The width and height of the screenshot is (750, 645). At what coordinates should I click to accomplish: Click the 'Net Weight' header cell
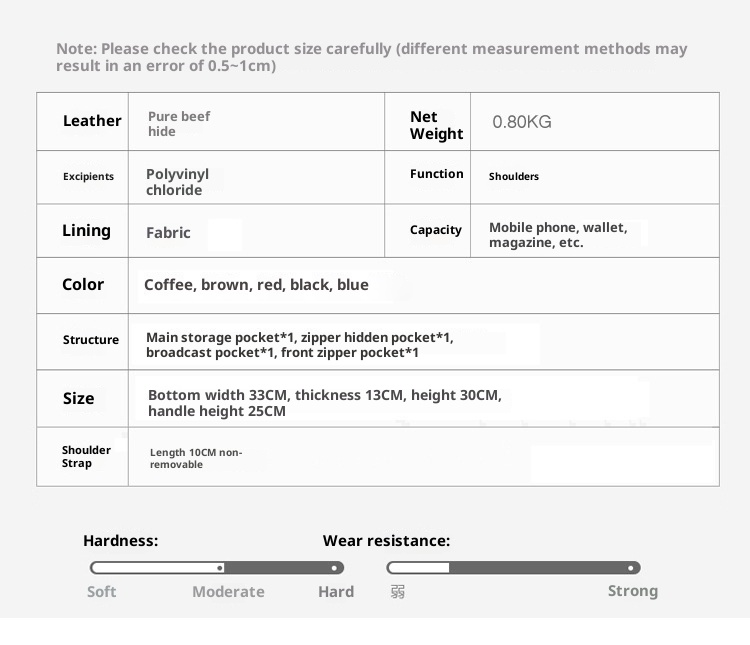(x=436, y=125)
